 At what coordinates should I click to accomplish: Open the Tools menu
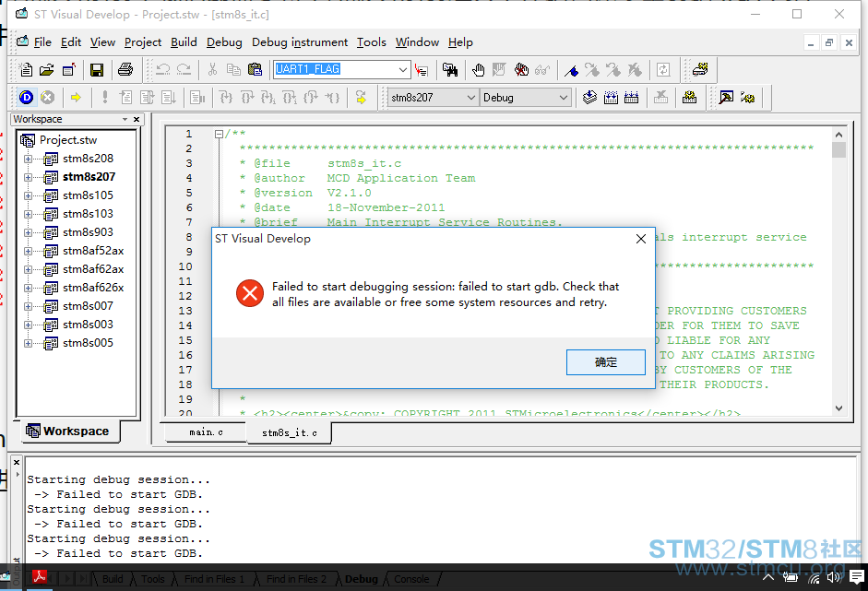[372, 42]
